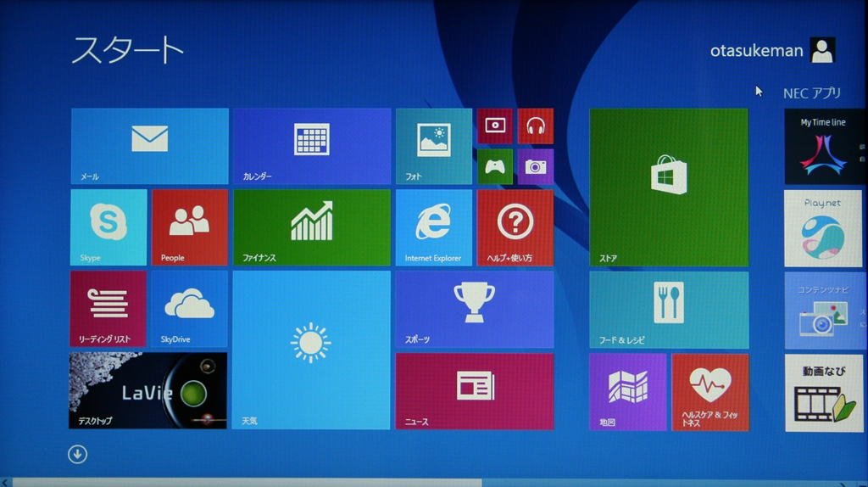Click the horizontal scrollbar thumb
Screen dimensions: 868x487
tap(247, 483)
